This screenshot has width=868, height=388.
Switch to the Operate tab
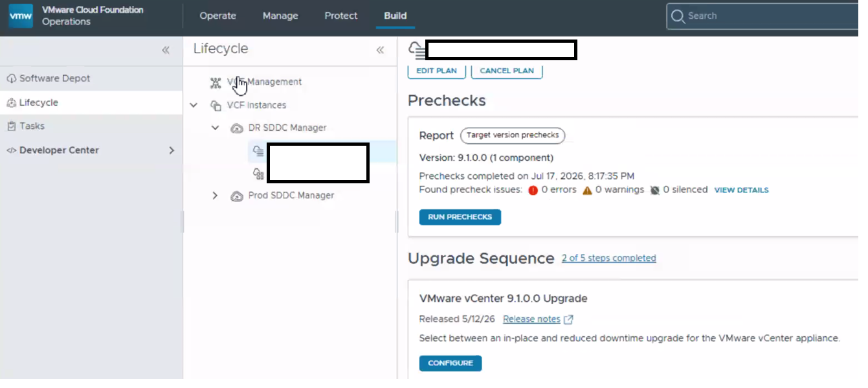point(217,16)
